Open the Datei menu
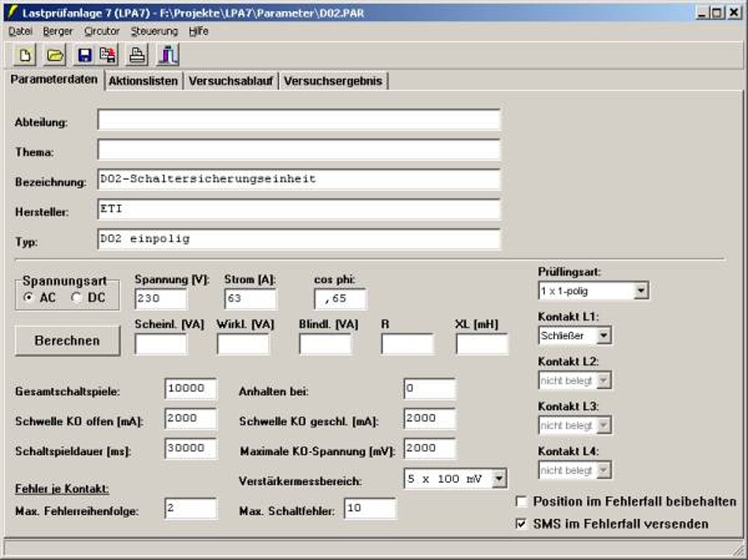The height and width of the screenshot is (560, 748). point(20,31)
